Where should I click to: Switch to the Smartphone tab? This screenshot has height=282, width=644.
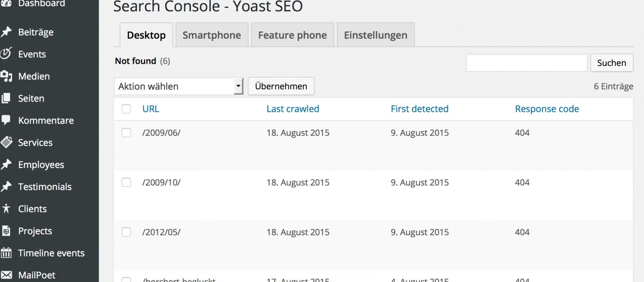click(212, 35)
